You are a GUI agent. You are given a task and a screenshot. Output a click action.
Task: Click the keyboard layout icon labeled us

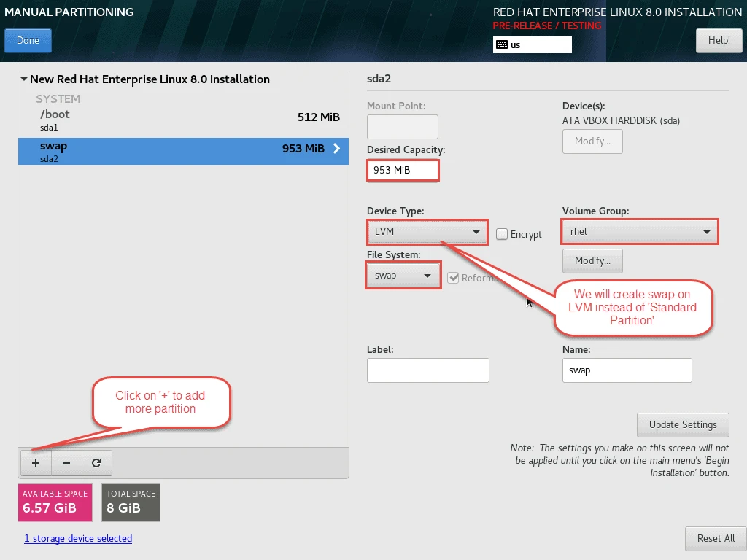(x=502, y=44)
